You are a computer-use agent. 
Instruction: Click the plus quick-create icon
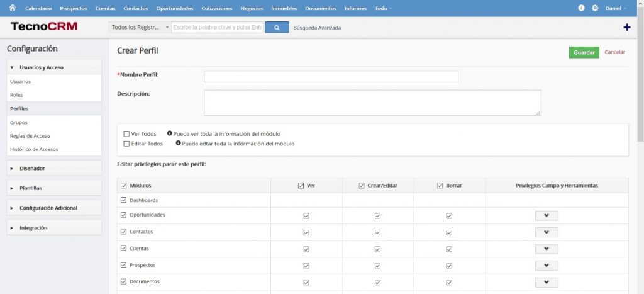tap(626, 27)
